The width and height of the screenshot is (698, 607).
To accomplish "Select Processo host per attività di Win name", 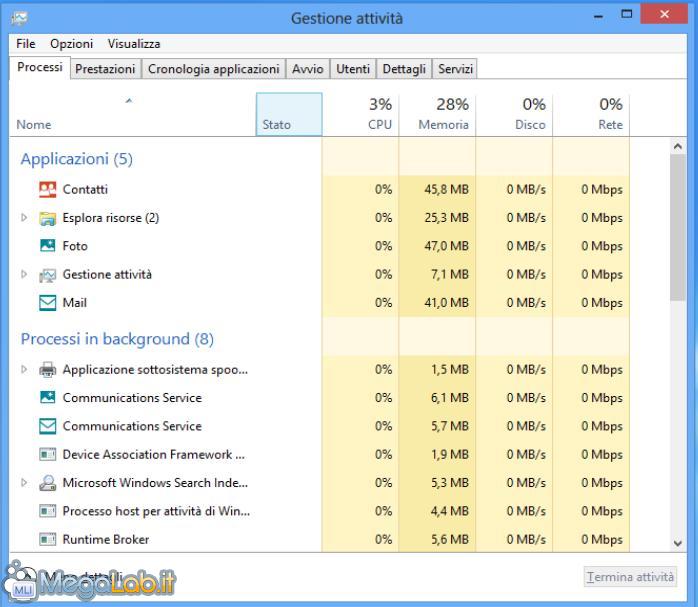I will [156, 511].
